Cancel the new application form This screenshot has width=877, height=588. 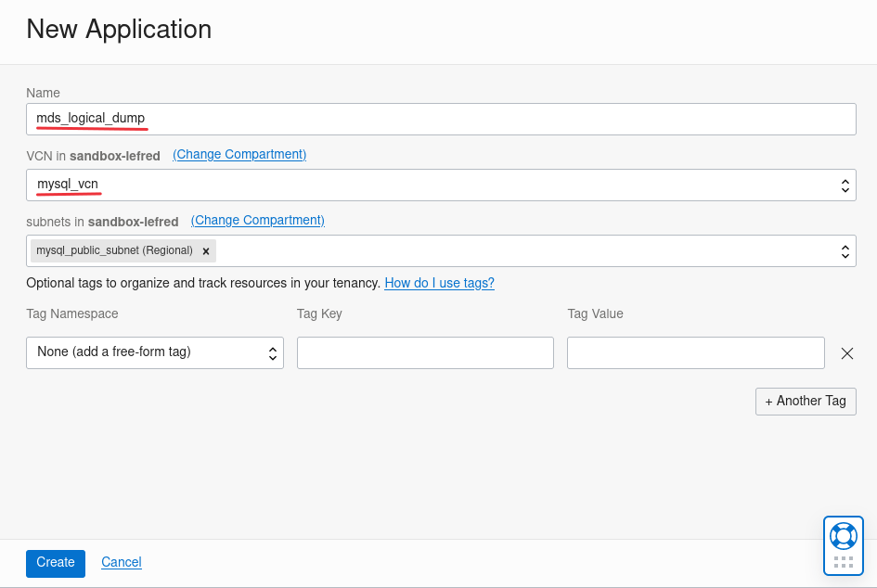121,562
